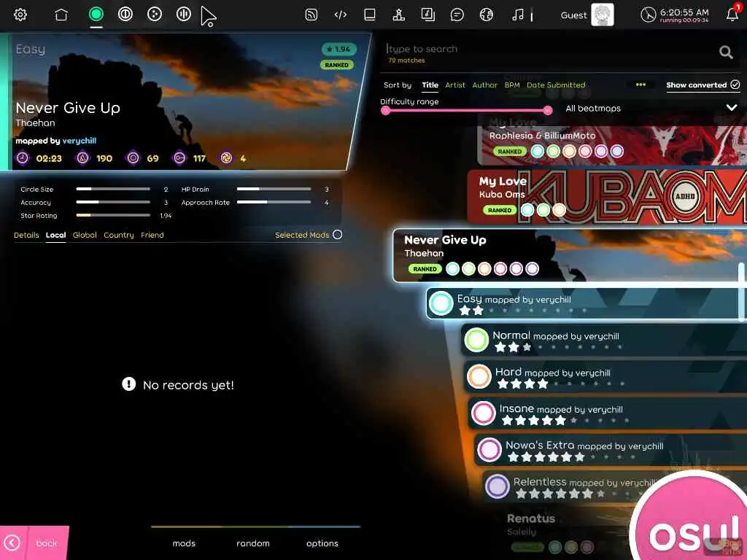Open the beatmap listing icon
This screenshot has height=560, width=747.
coord(370,15)
